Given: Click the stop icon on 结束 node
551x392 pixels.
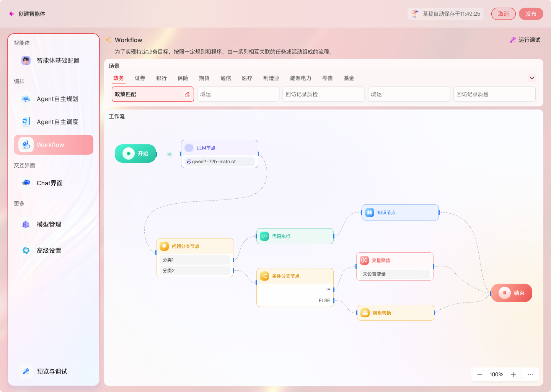Looking at the screenshot, I should pos(504,293).
